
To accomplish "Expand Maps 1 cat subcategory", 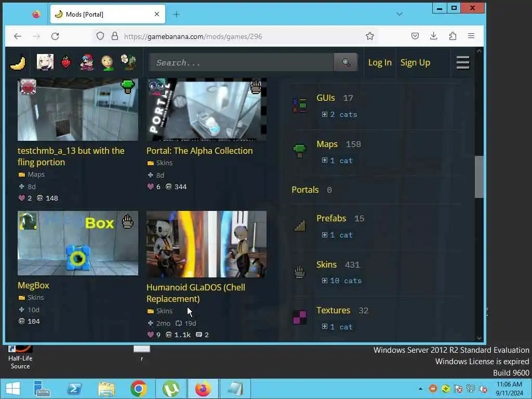I will [337, 161].
